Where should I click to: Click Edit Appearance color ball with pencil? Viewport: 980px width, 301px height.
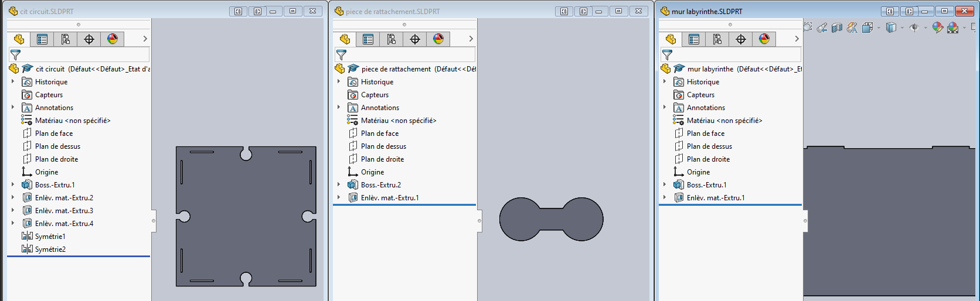[x=937, y=28]
